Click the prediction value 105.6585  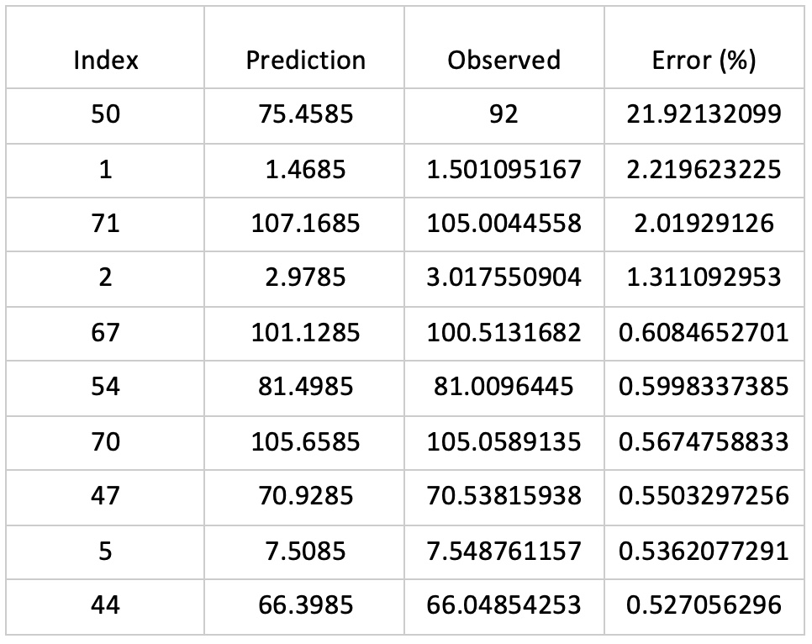(305, 441)
